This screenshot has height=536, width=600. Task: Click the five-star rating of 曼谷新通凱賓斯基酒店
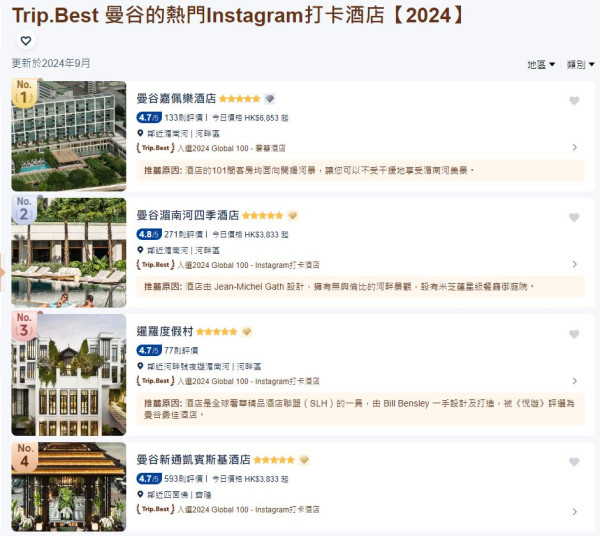pyautogui.click(x=274, y=460)
